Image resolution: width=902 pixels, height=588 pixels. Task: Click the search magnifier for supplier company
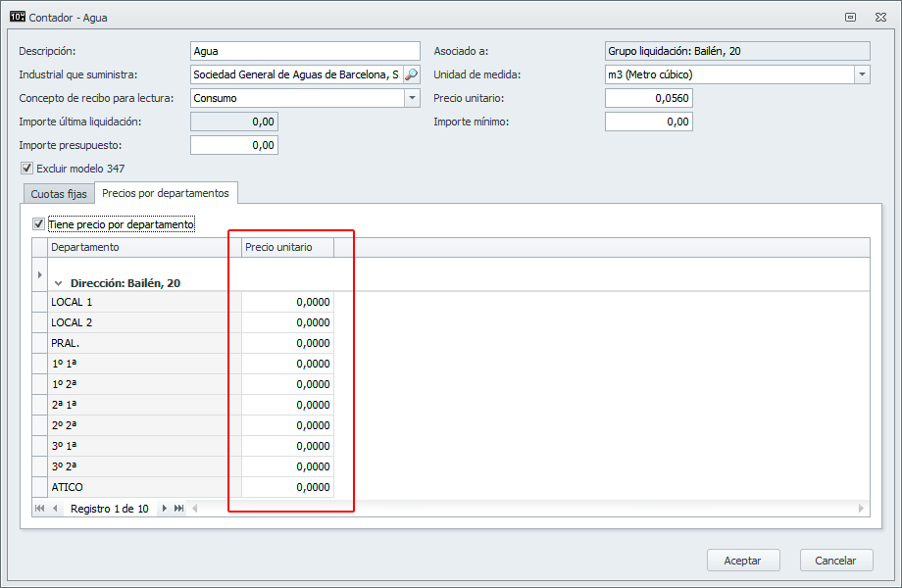click(411, 74)
